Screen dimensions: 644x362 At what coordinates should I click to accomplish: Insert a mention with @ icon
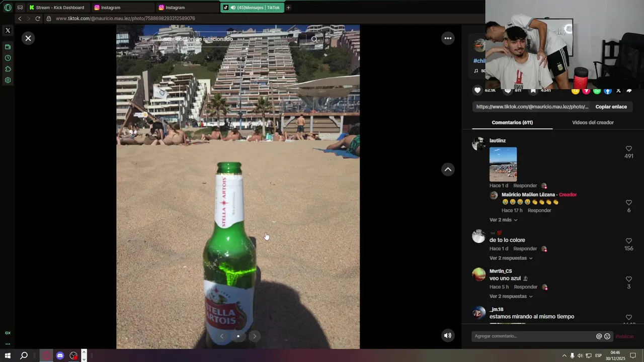pyautogui.click(x=599, y=336)
